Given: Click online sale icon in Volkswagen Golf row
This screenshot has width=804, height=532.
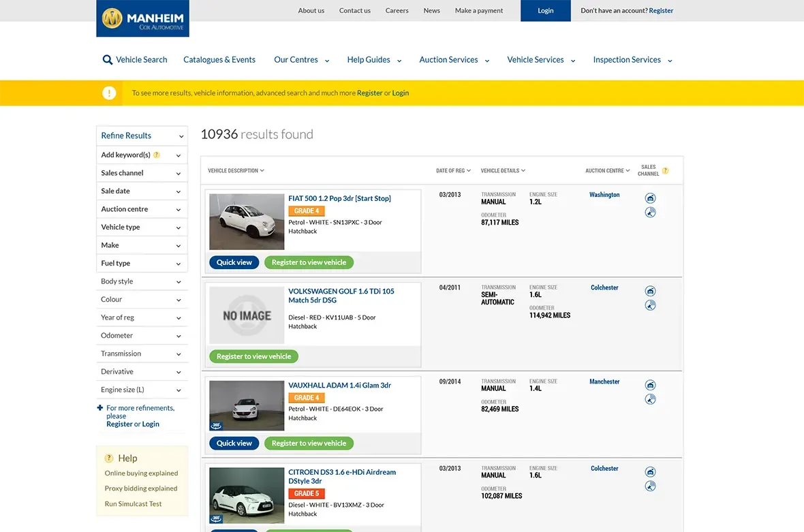Looking at the screenshot, I should point(650,305).
